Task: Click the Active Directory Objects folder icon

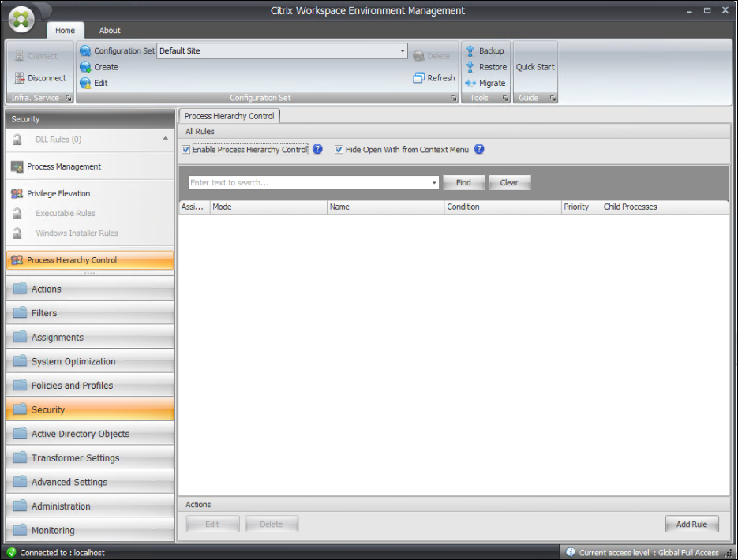Action: coord(20,433)
